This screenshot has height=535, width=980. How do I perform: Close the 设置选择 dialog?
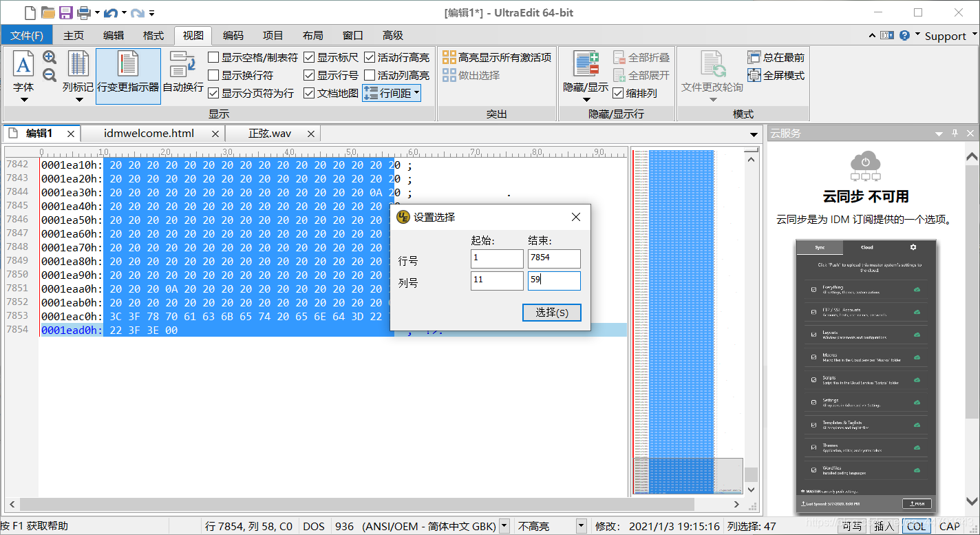tap(576, 217)
